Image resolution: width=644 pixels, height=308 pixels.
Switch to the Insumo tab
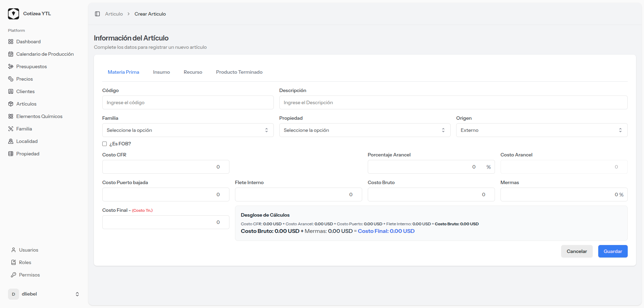point(162,72)
